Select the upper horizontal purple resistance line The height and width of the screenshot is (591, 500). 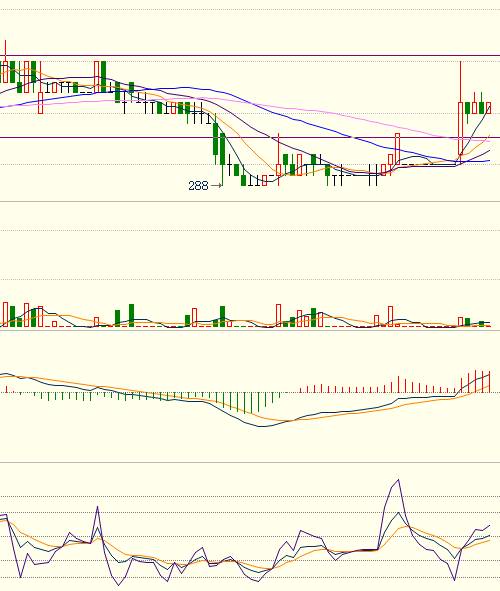[250, 56]
